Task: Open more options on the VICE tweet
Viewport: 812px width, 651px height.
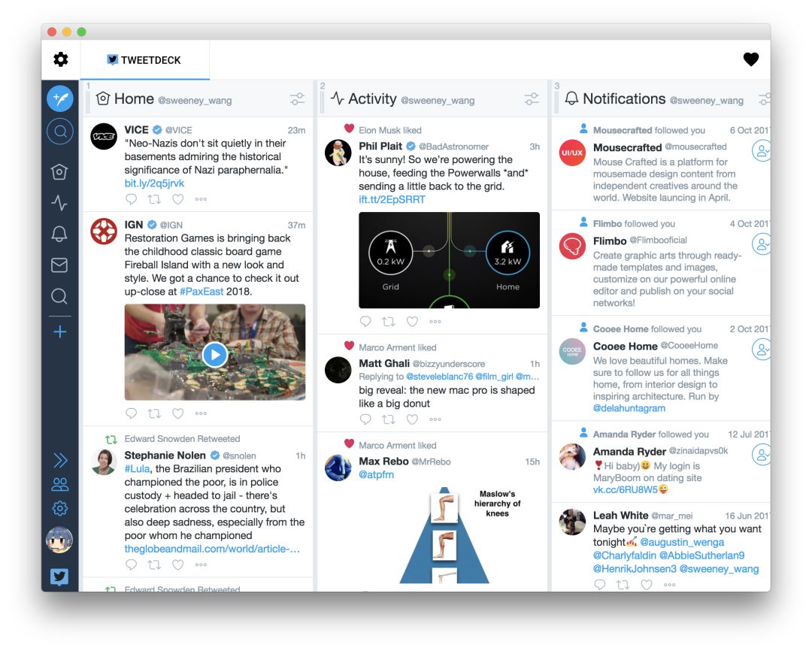Action: (x=201, y=199)
